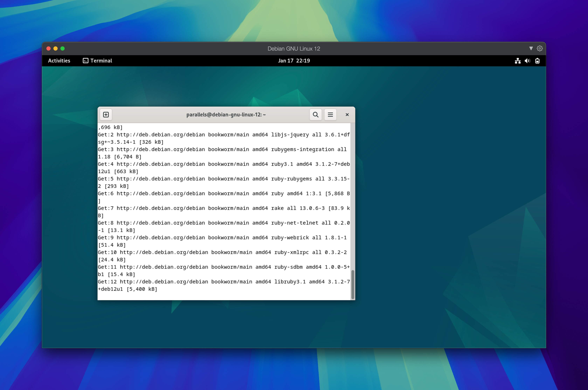Click the red VM close button
The width and height of the screenshot is (588, 390).
point(49,48)
